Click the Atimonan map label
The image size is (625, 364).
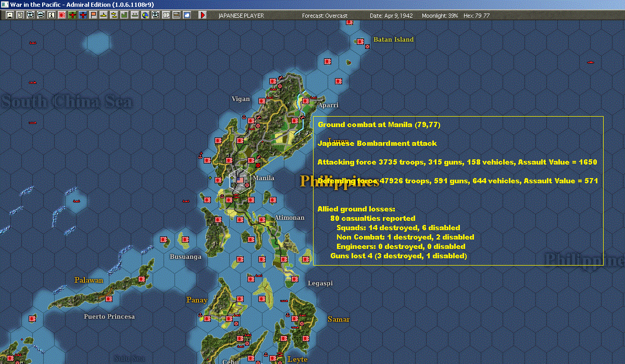[x=289, y=218]
